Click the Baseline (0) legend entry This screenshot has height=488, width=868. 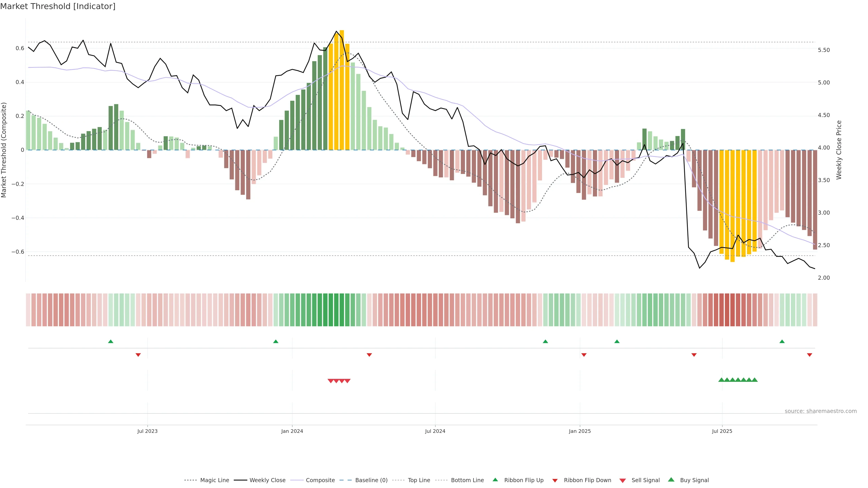point(371,480)
